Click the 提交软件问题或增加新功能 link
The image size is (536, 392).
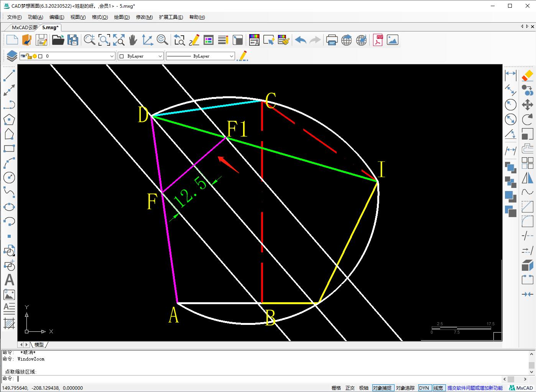[x=475, y=388]
